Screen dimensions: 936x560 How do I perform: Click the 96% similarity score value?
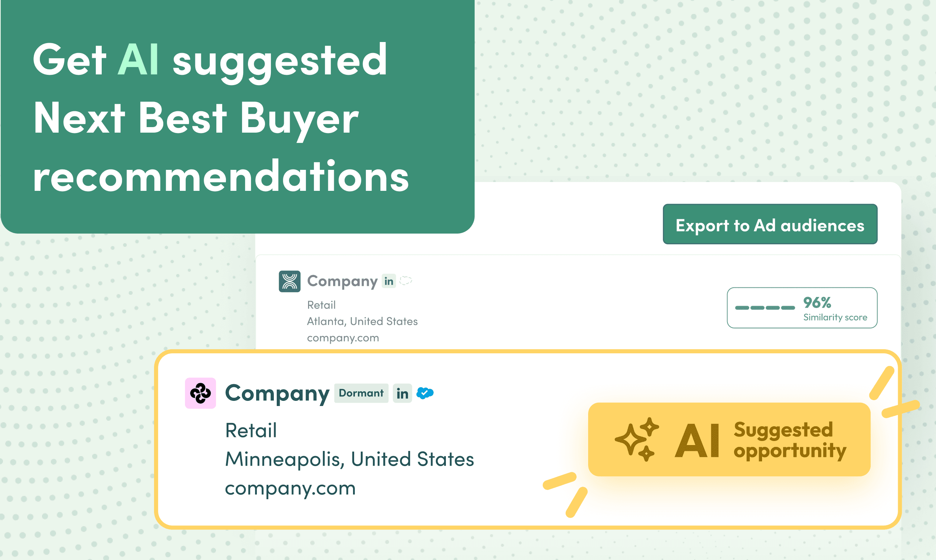[x=817, y=302]
